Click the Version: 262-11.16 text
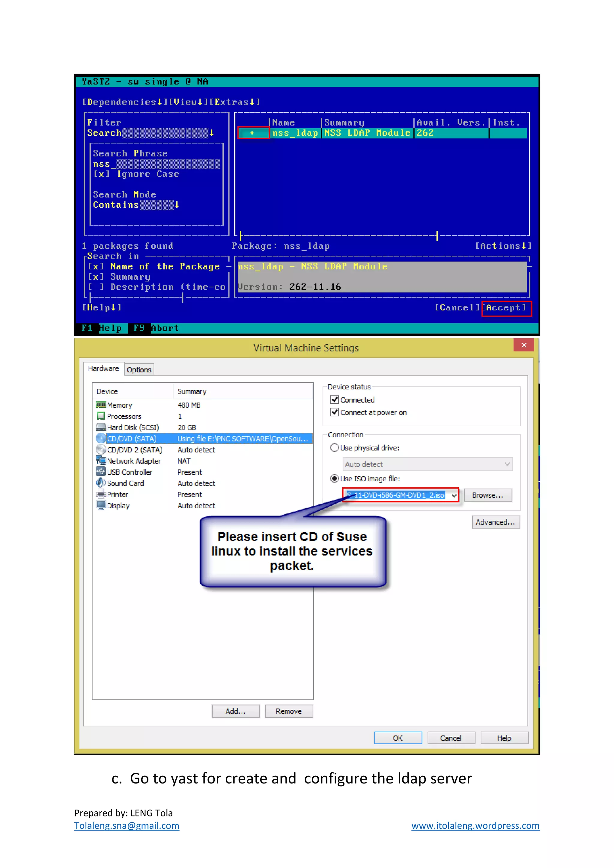The height and width of the screenshot is (868, 614). [x=289, y=287]
